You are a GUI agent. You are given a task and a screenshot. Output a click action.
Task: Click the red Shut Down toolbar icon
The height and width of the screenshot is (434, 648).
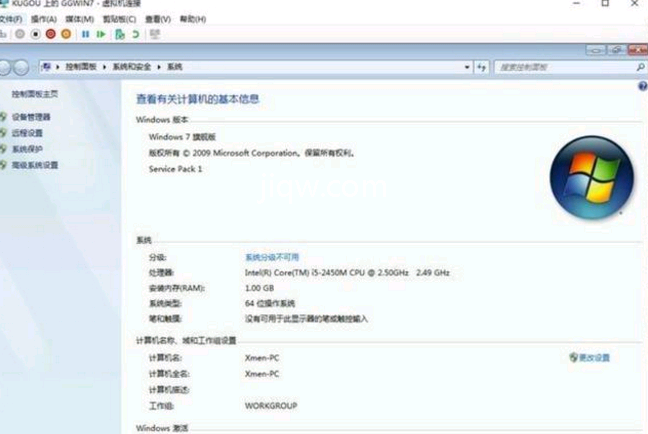[51, 34]
